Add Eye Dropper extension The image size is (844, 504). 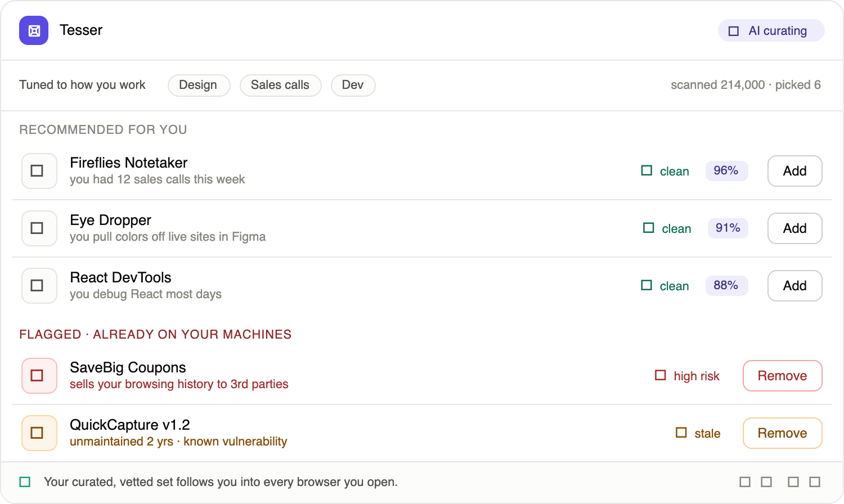[794, 228]
